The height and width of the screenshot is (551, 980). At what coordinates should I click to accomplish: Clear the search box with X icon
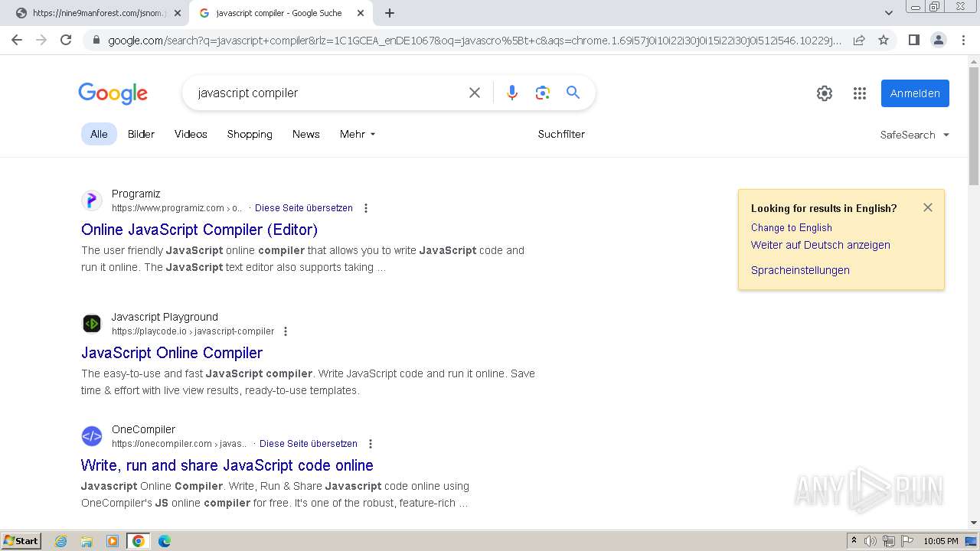(475, 93)
